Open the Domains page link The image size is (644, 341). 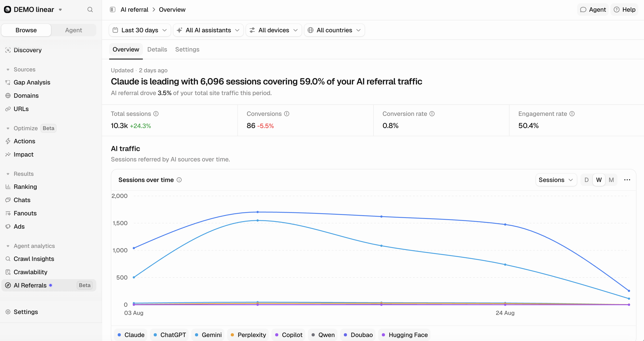49,96
